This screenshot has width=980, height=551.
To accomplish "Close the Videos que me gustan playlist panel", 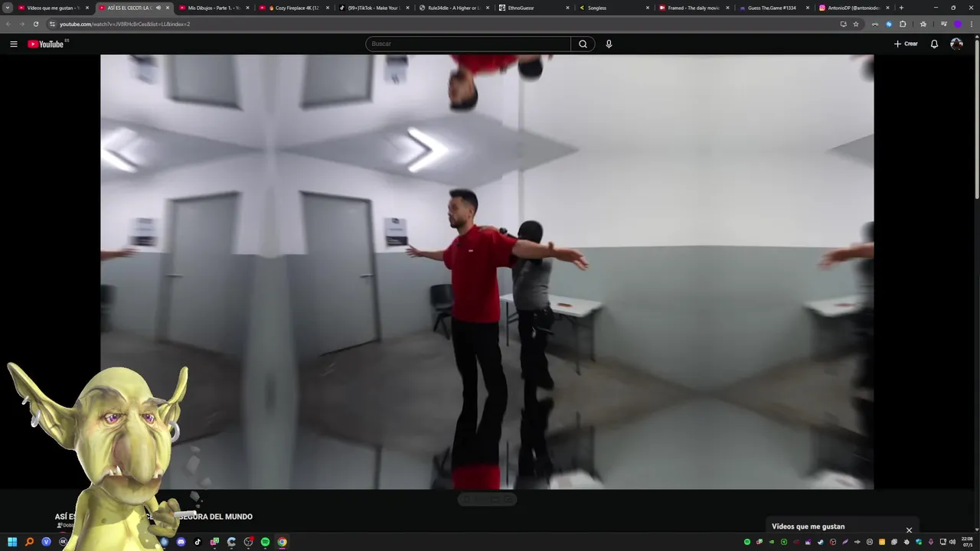I will pyautogui.click(x=909, y=530).
